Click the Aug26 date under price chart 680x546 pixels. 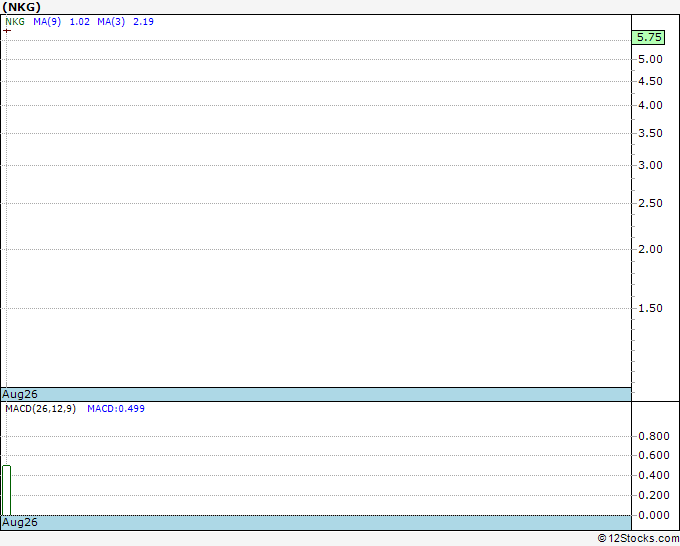pos(20,394)
